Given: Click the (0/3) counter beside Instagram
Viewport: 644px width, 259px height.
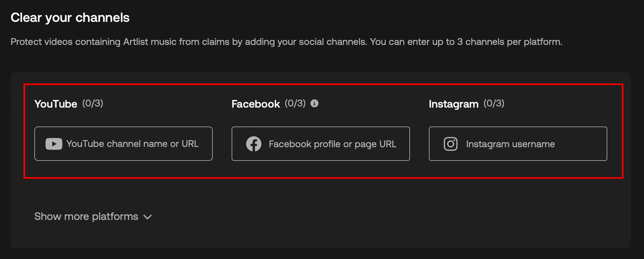Looking at the screenshot, I should [494, 103].
